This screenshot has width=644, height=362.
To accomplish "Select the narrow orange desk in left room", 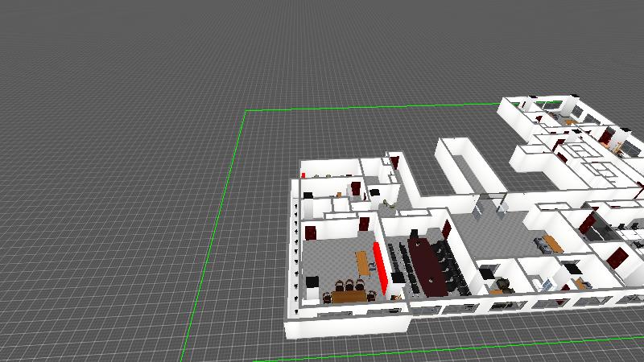I will coord(361,261).
